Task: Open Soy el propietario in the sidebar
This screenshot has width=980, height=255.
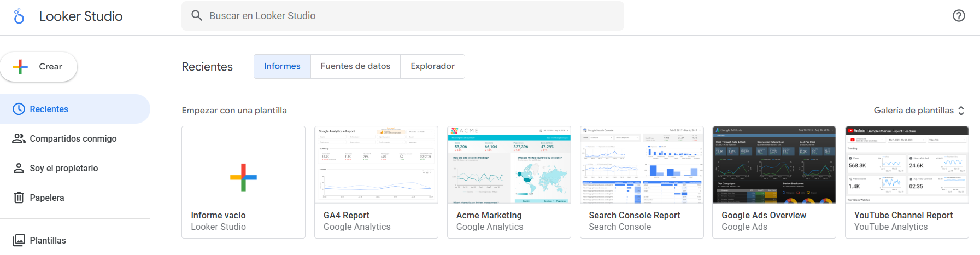Action: 75,168
